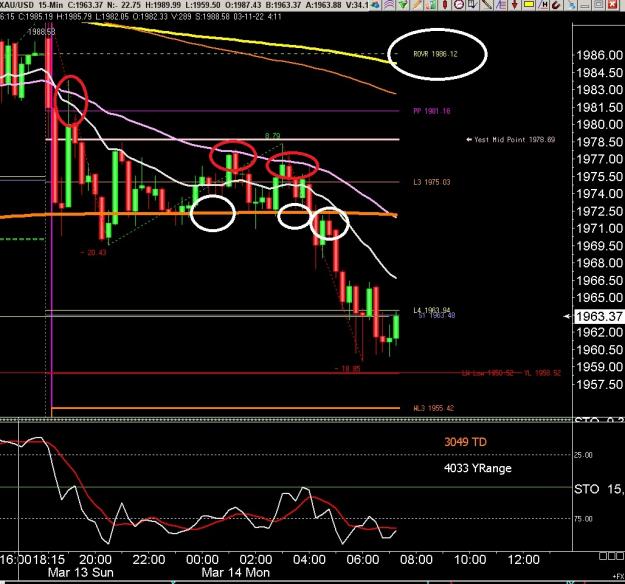Image resolution: width=625 pixels, height=584 pixels.
Task: Click the current price marker 1963.37
Action: click(599, 317)
